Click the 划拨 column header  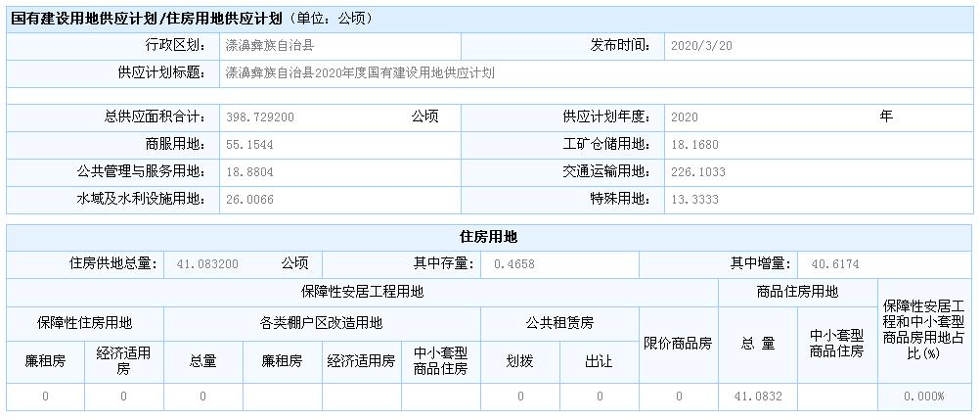point(520,361)
